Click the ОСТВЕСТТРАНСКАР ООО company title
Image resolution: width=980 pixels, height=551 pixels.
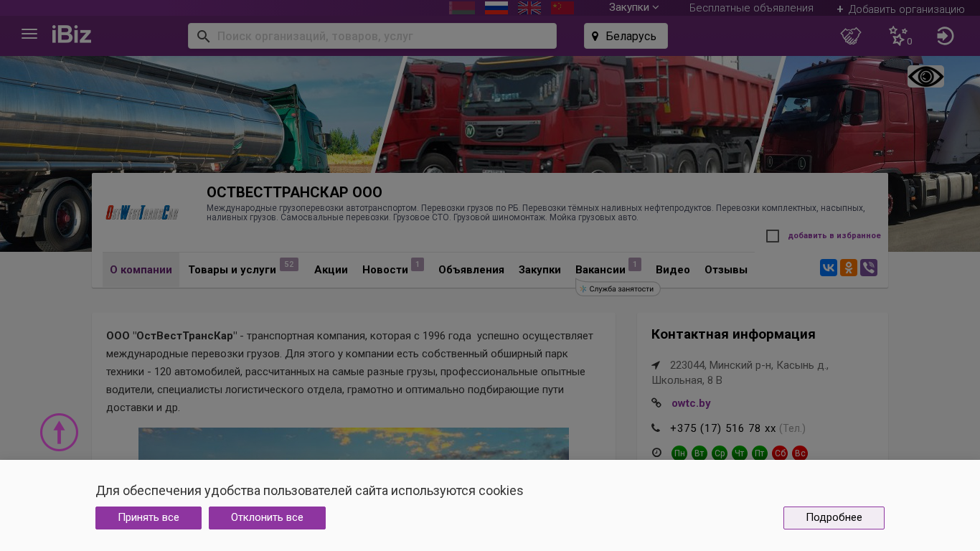click(x=294, y=192)
